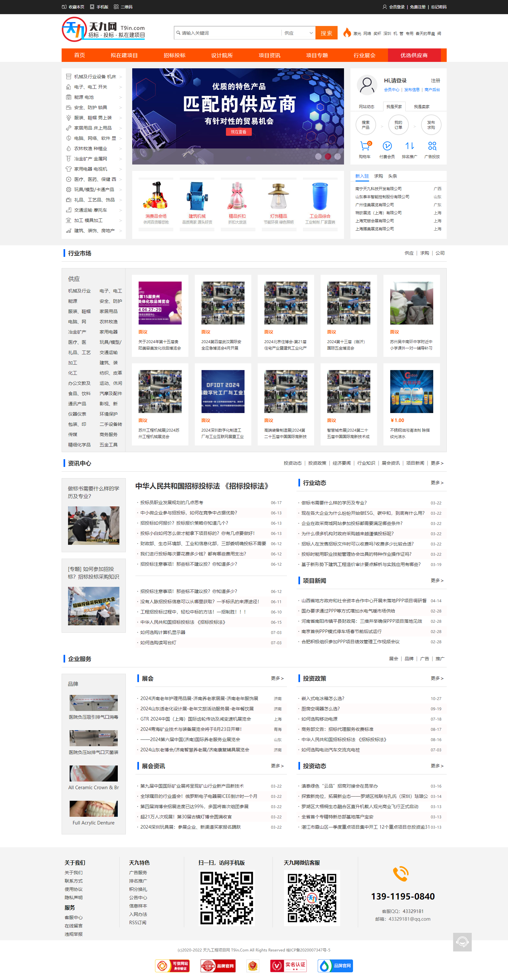This screenshot has height=980, width=508.
Task: Click RSS订阅 footer link
Action: point(137,923)
